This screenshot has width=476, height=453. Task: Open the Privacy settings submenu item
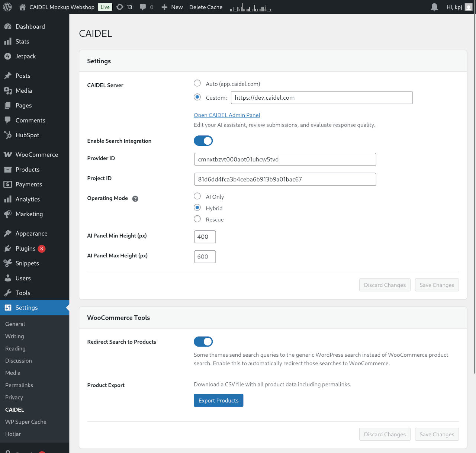(14, 398)
